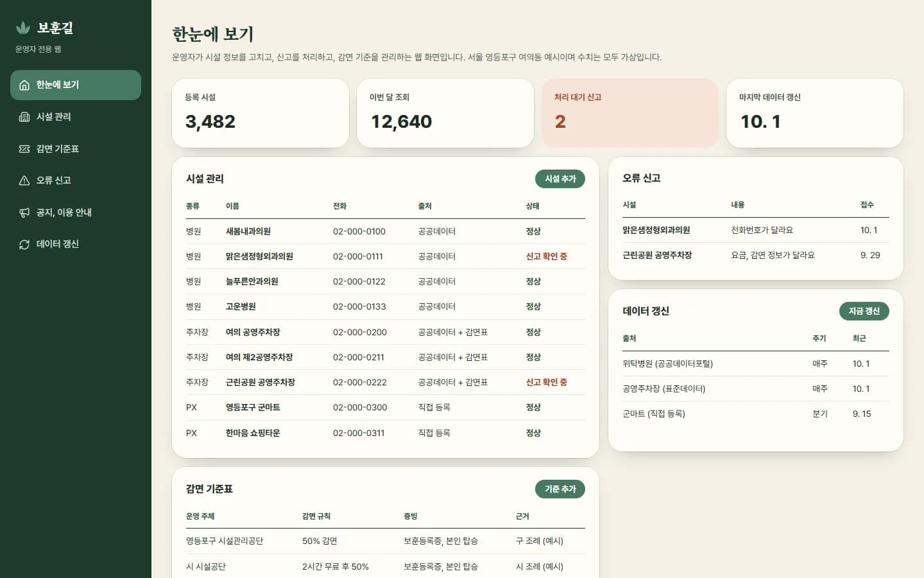Open the 시설 관리 sidebar menu
Viewport: 924px width, 578px height.
[x=76, y=117]
